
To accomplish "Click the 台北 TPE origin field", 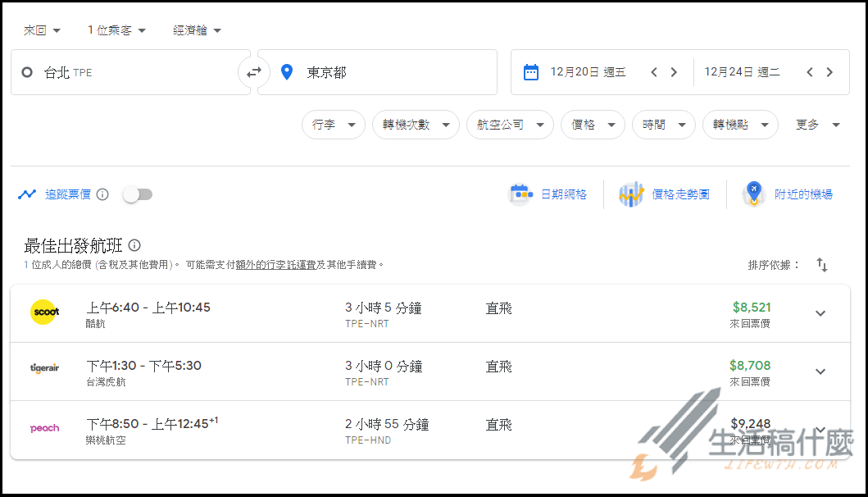I will pos(130,73).
